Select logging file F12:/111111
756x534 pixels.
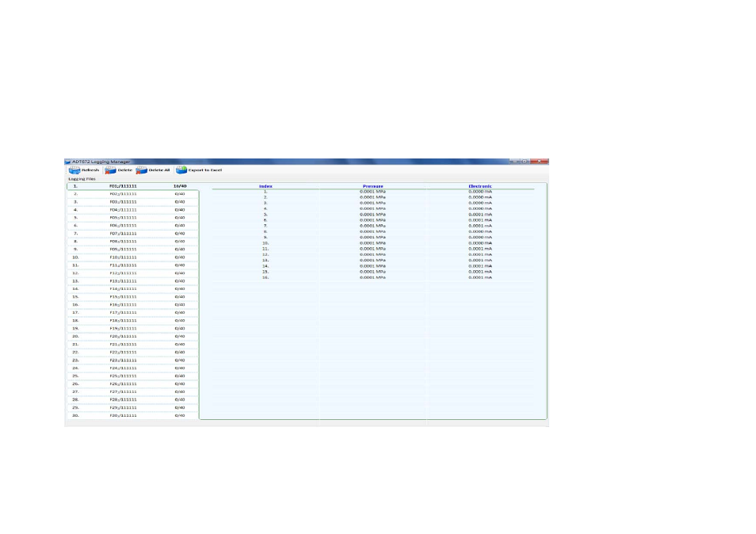[132, 273]
